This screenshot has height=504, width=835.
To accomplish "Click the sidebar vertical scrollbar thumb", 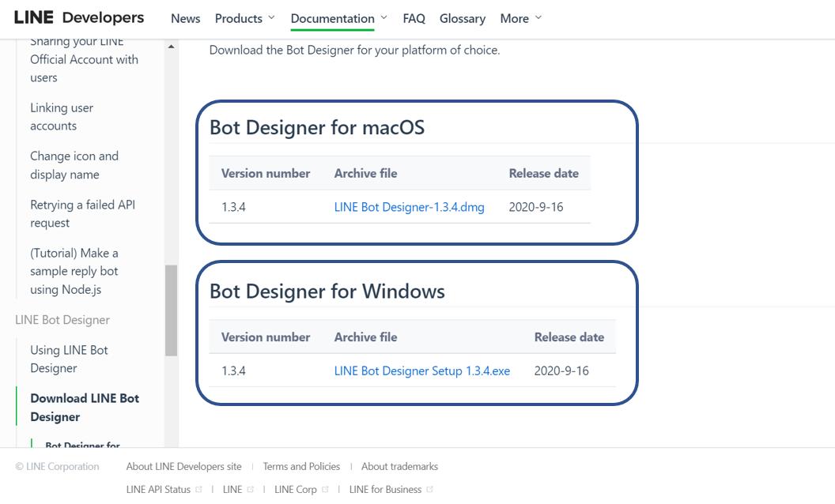I will pyautogui.click(x=171, y=310).
